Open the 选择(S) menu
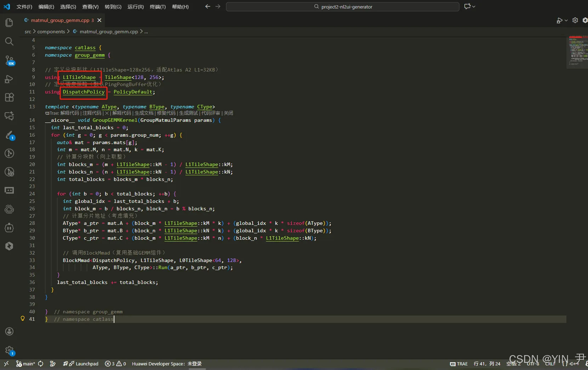 (x=68, y=7)
